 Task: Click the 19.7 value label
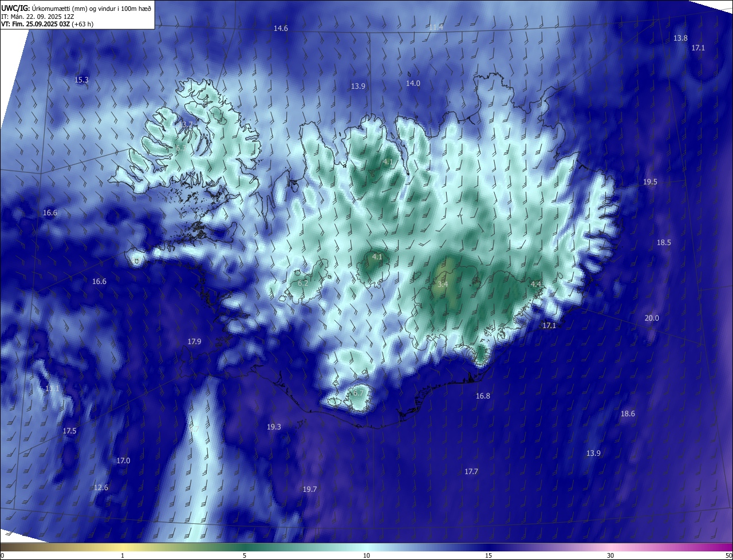(309, 489)
